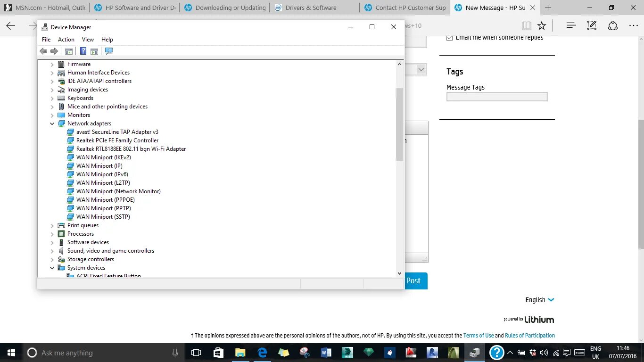Viewport: 644px width, 362px height.
Task: Open the Edge Share icon
Action: (613, 25)
